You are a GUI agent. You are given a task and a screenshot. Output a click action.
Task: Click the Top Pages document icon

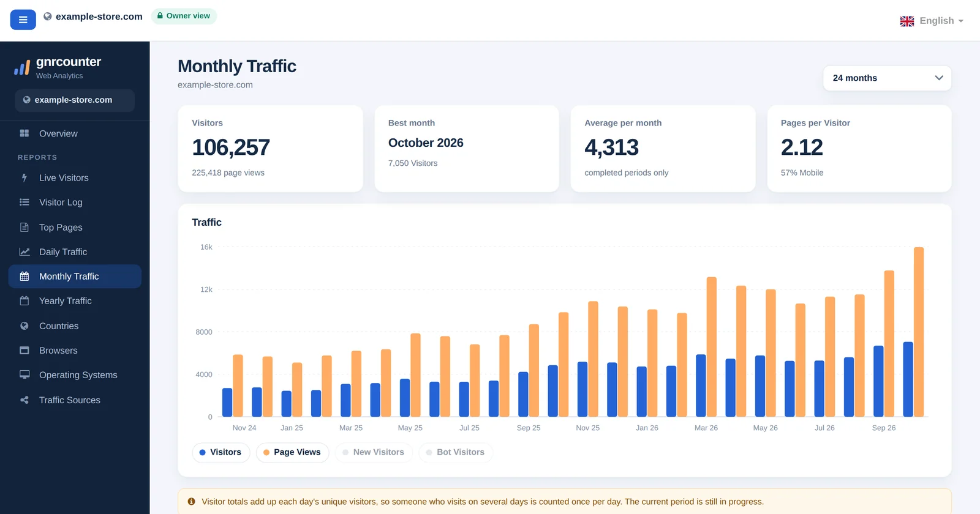[x=24, y=227]
